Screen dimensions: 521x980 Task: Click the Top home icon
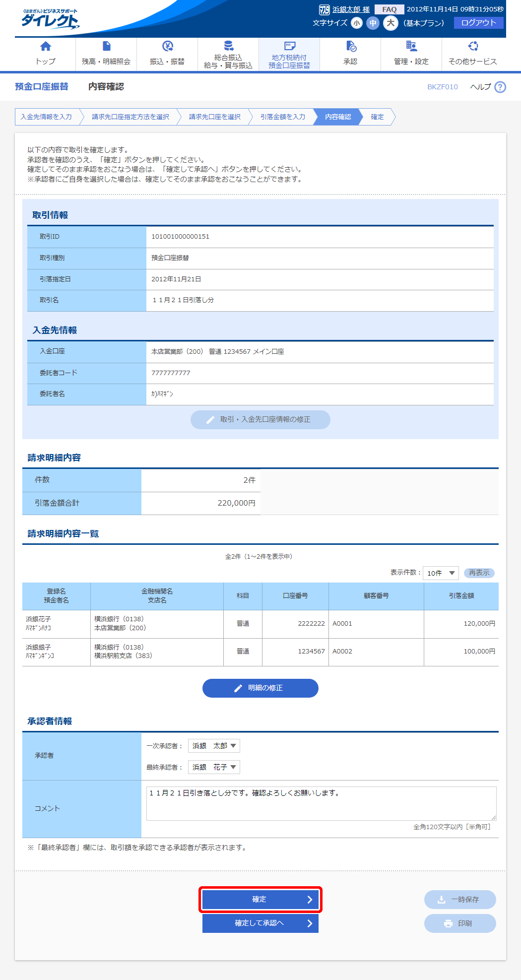point(45,47)
